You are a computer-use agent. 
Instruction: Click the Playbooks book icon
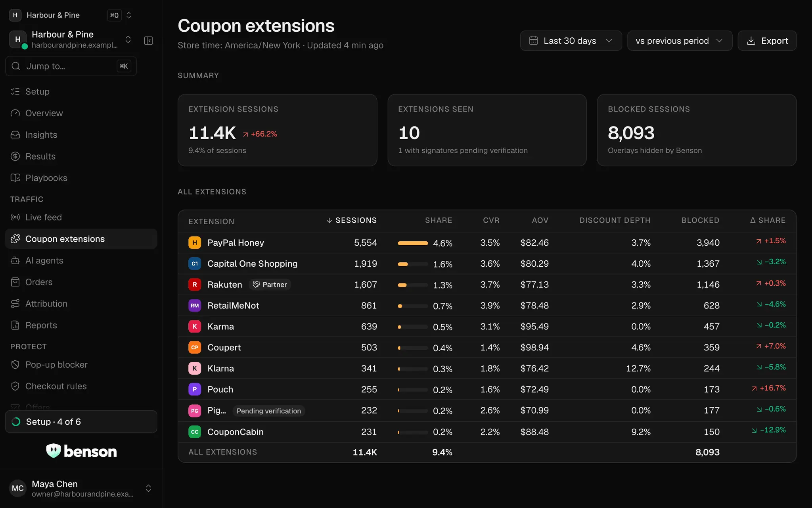pos(15,178)
